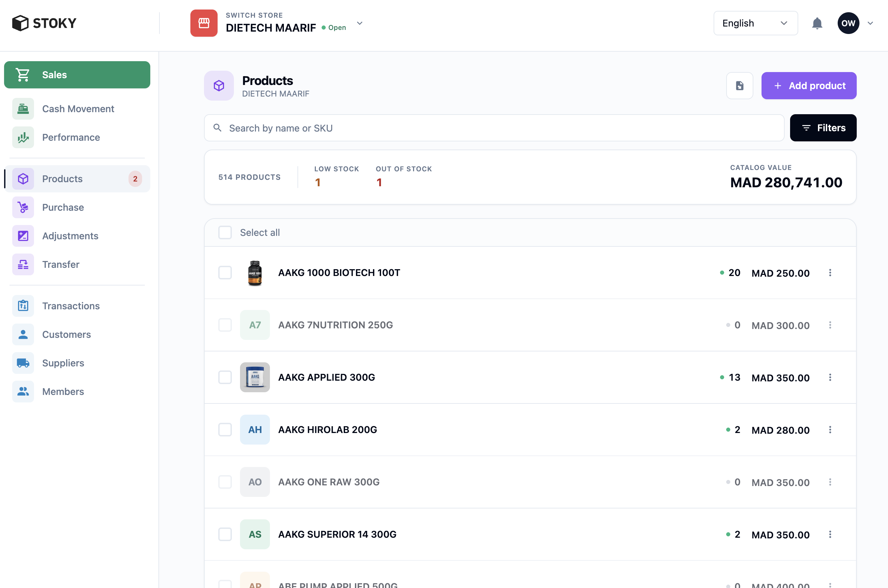
Task: Click AAKG APPLIED 300G product thumbnail
Action: 255,377
